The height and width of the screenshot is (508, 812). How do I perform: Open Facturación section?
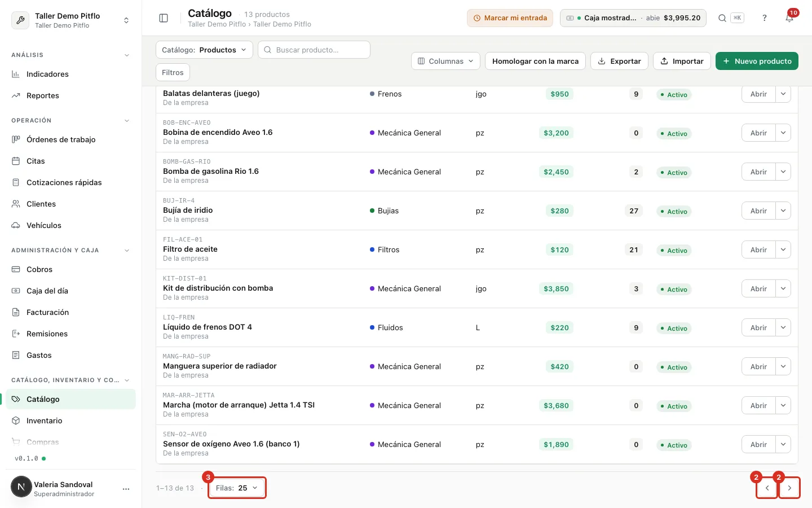click(x=70, y=312)
